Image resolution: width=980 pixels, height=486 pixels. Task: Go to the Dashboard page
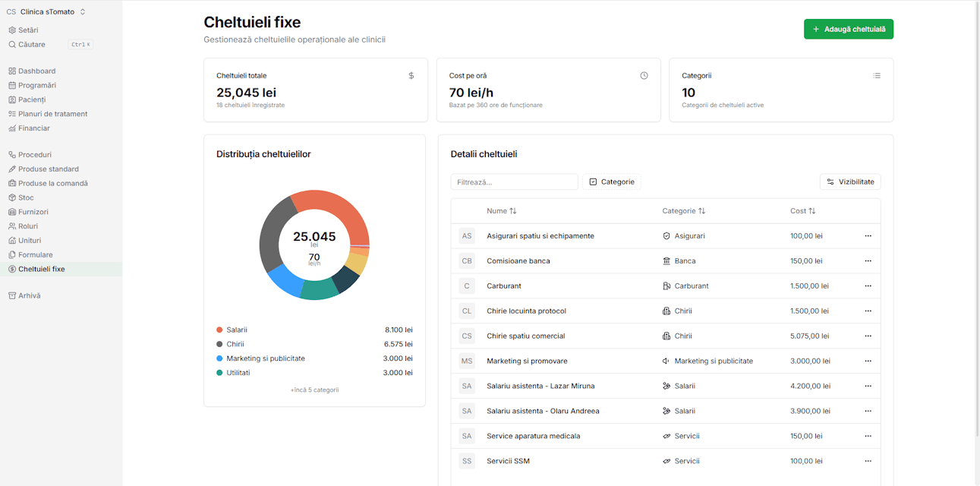[x=36, y=71]
